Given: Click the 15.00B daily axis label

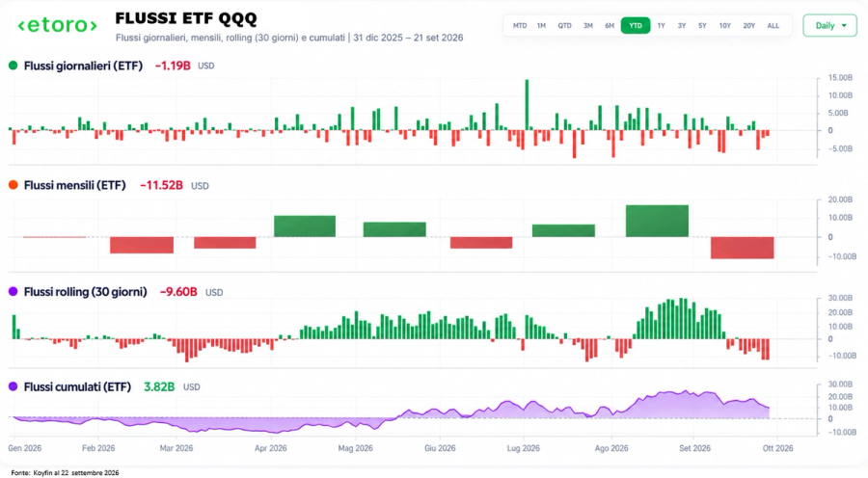Looking at the screenshot, I should [840, 78].
